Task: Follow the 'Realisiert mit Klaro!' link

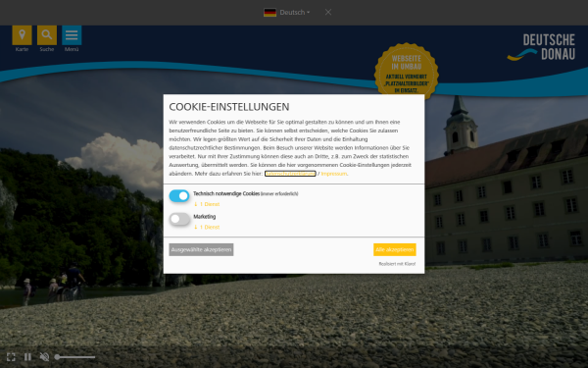Action: tap(397, 264)
